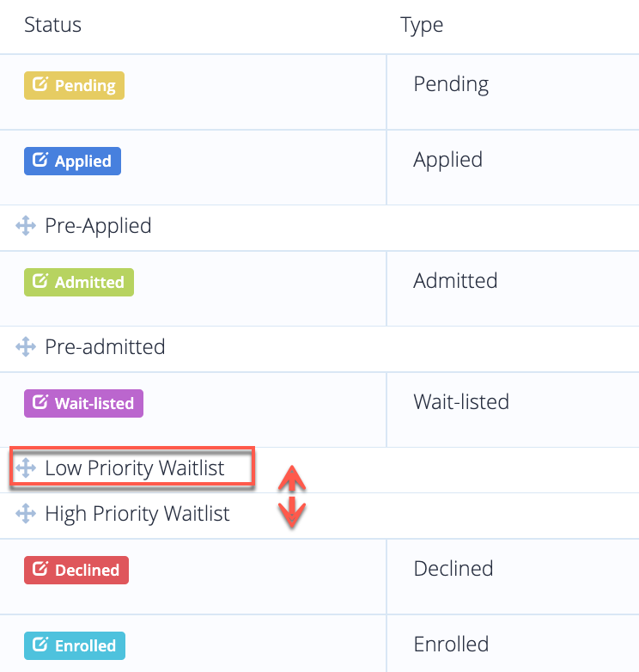Open the green Admitted status badge
639x672 pixels.
click(x=79, y=282)
